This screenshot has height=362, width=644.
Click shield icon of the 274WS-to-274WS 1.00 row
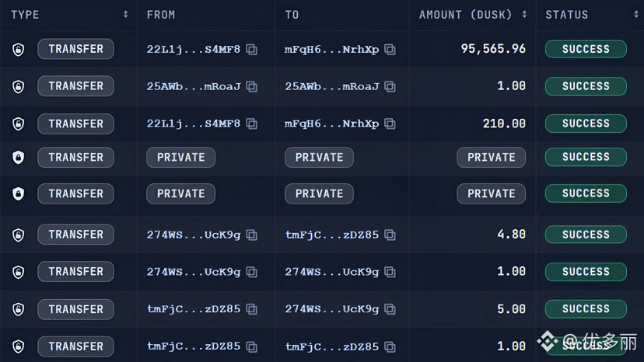pyautogui.click(x=18, y=272)
